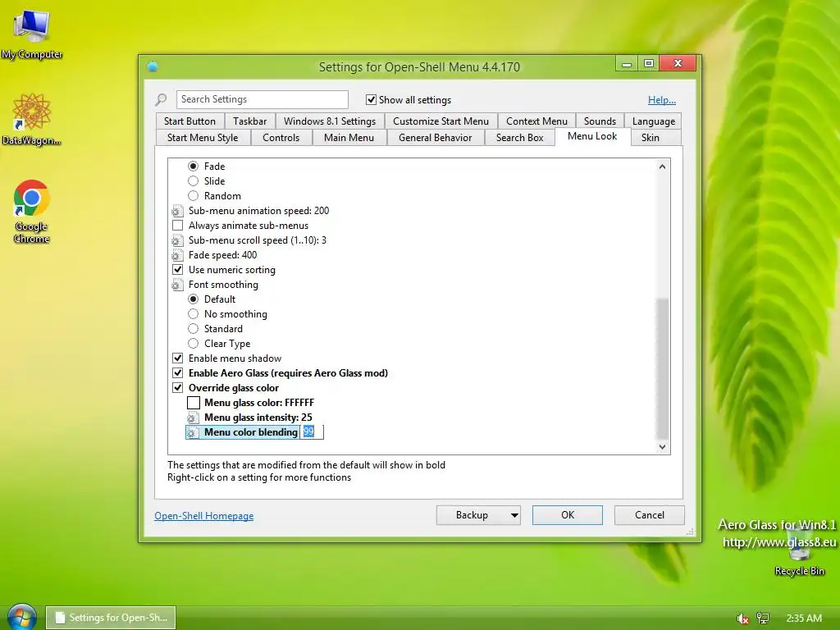Screen dimensions: 840x630
Task: Disable Enable Aero Glass checkbox
Action: (178, 373)
